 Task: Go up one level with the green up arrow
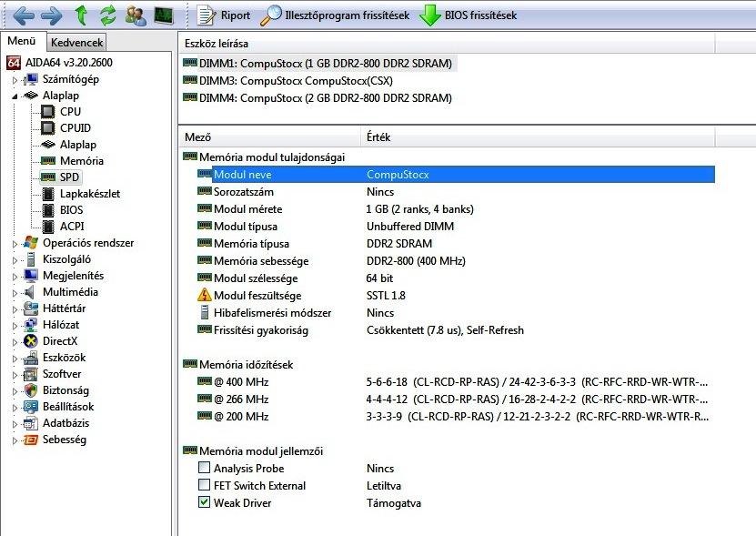82,15
